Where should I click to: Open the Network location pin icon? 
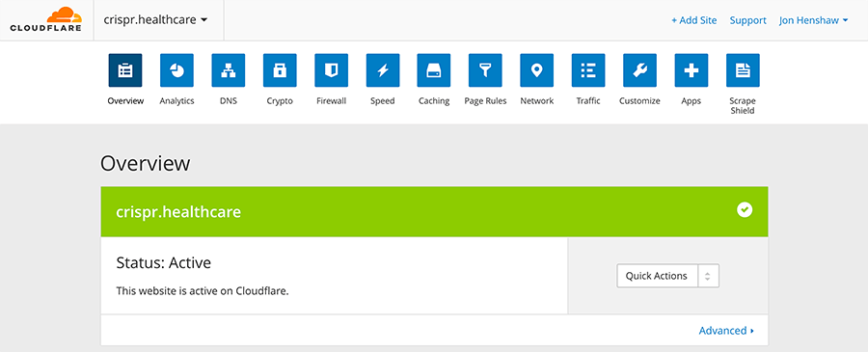[x=537, y=70]
